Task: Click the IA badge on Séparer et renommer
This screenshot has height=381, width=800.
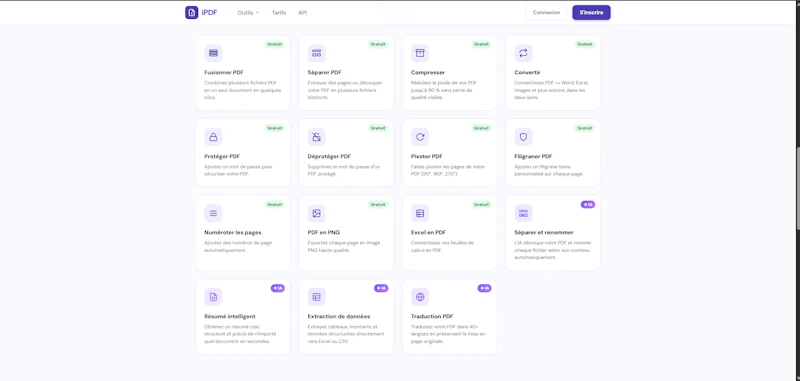Action: 588,205
